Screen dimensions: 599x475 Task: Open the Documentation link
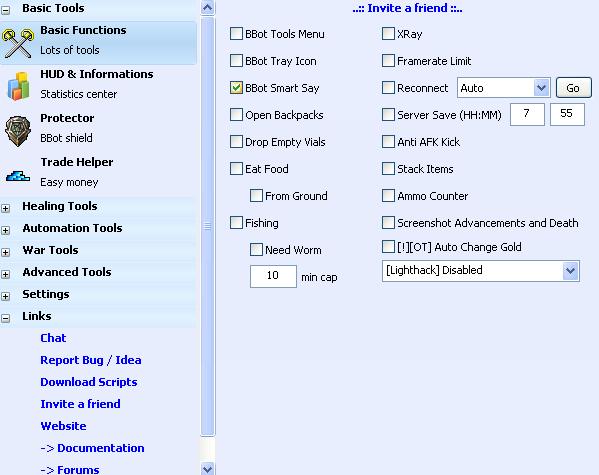[x=100, y=448]
